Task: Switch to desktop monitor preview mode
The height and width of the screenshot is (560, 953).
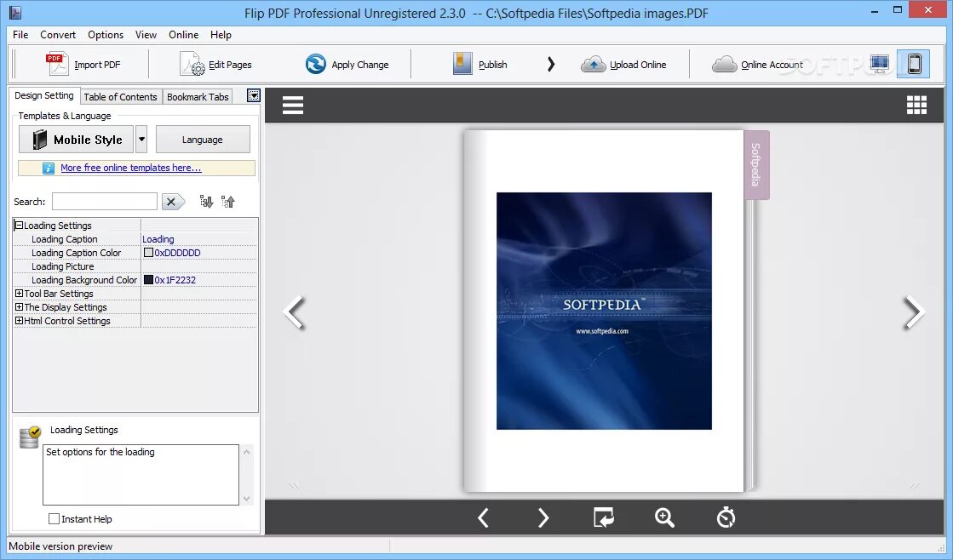Action: [x=879, y=64]
